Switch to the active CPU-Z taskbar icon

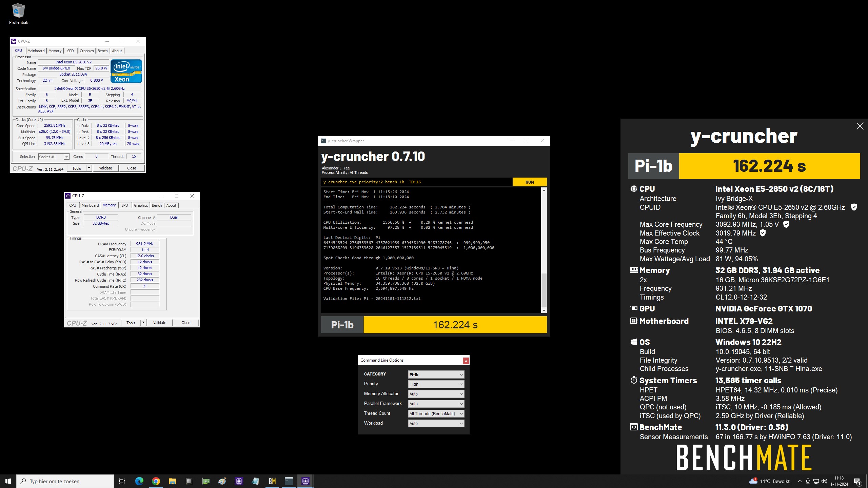tap(305, 481)
